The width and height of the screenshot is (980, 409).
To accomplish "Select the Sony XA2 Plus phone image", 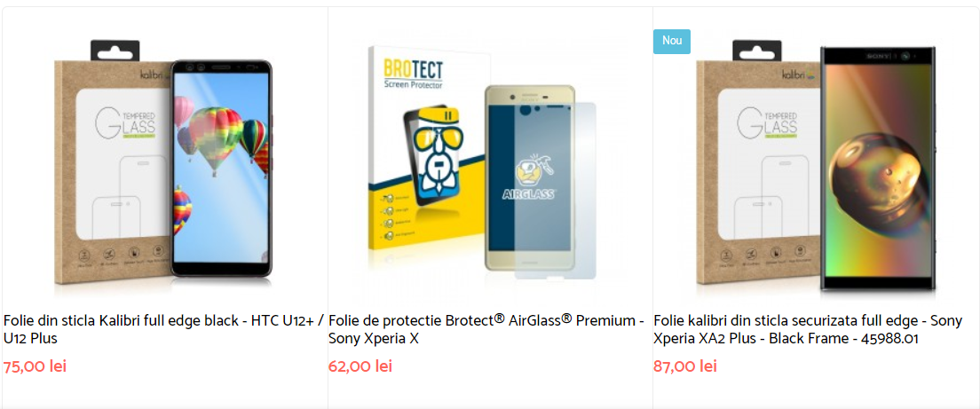I will [x=877, y=167].
